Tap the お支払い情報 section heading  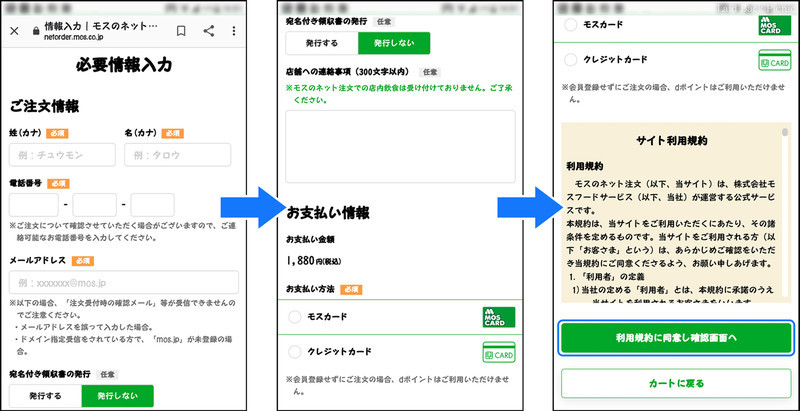(x=328, y=213)
